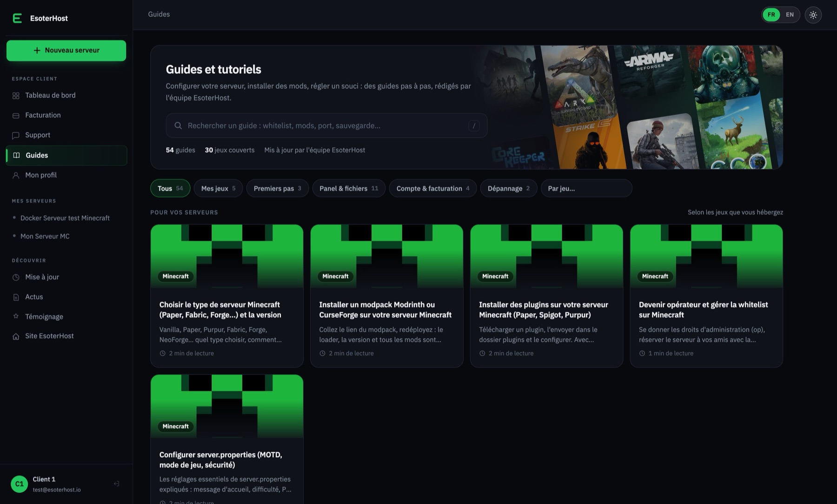
Task: Open the Par jeu... dropdown
Action: pyautogui.click(x=586, y=188)
